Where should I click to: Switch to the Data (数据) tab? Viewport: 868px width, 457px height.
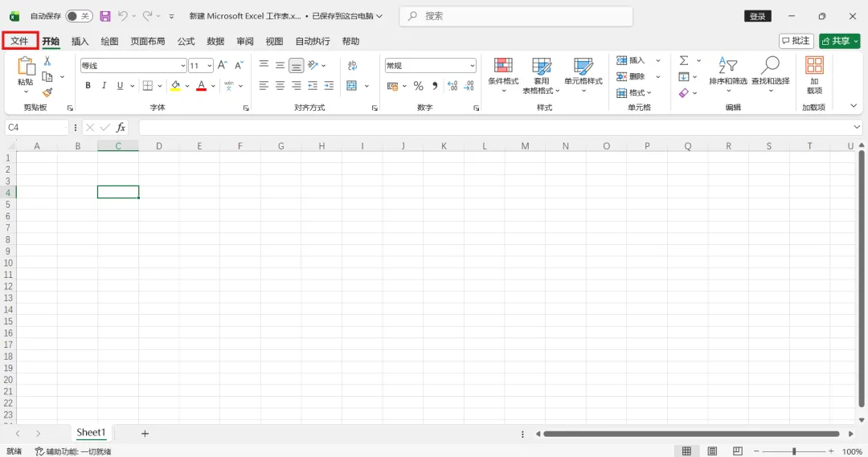[215, 41]
